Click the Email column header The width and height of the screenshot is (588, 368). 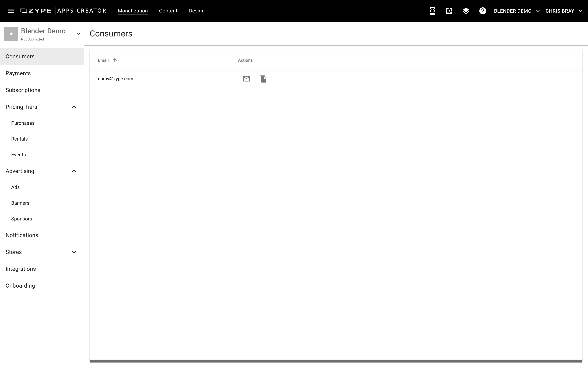[103, 60]
